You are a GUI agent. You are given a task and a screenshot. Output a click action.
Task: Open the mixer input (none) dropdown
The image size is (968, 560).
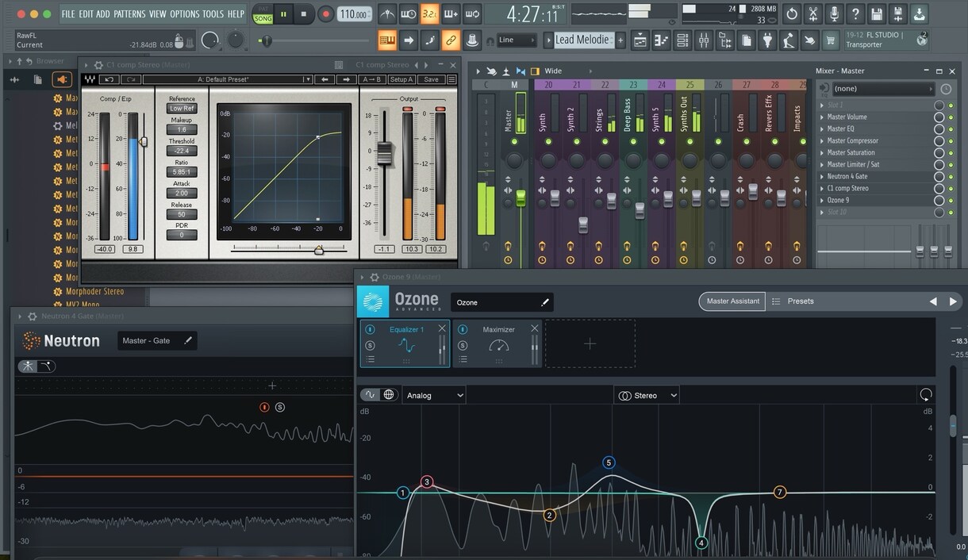(x=883, y=89)
